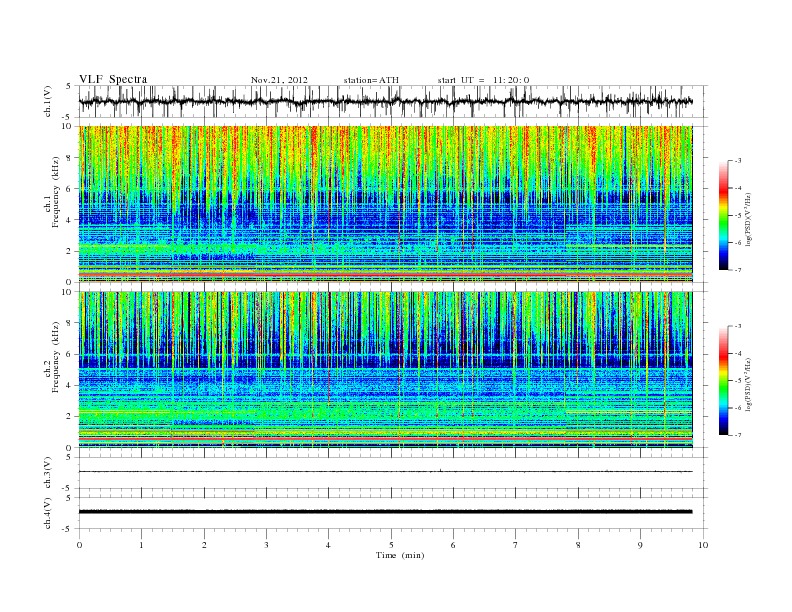Screen dimensions: 792x612
Task: Click time axis tick label "9"
Action: pos(640,545)
